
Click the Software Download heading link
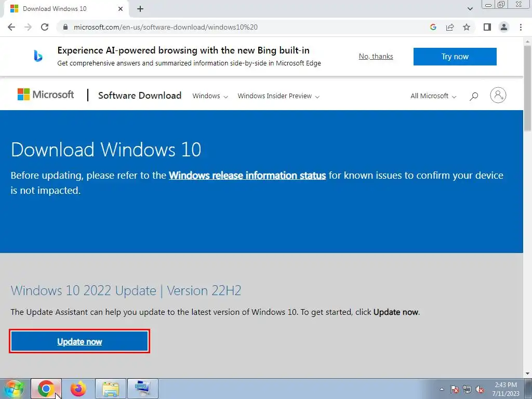tap(140, 96)
